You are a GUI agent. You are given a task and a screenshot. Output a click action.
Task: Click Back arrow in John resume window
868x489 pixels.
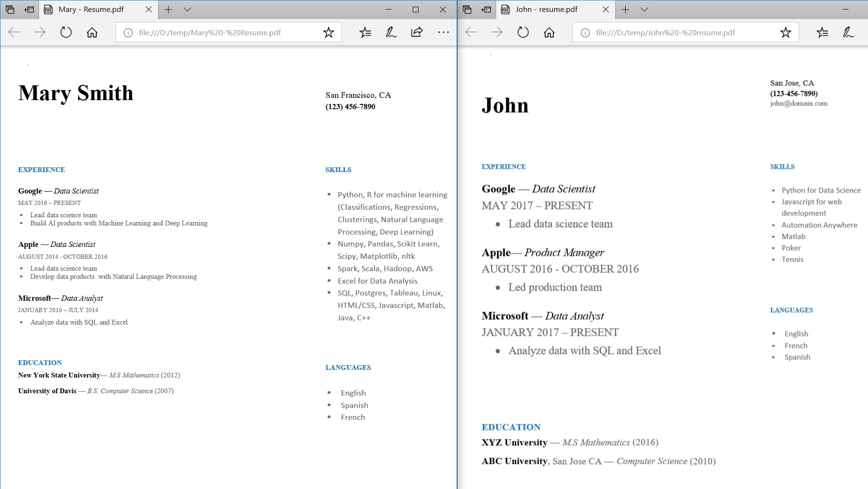tap(471, 32)
